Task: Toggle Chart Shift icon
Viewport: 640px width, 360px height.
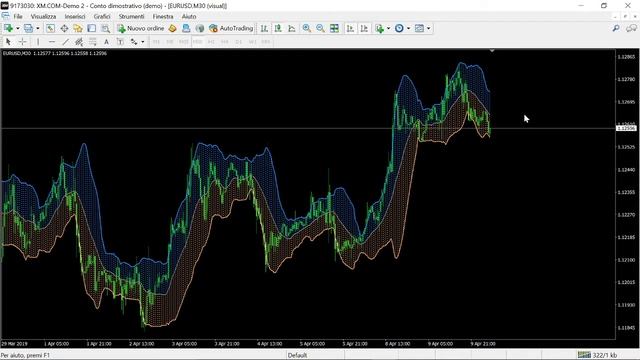Action: pos(364,28)
